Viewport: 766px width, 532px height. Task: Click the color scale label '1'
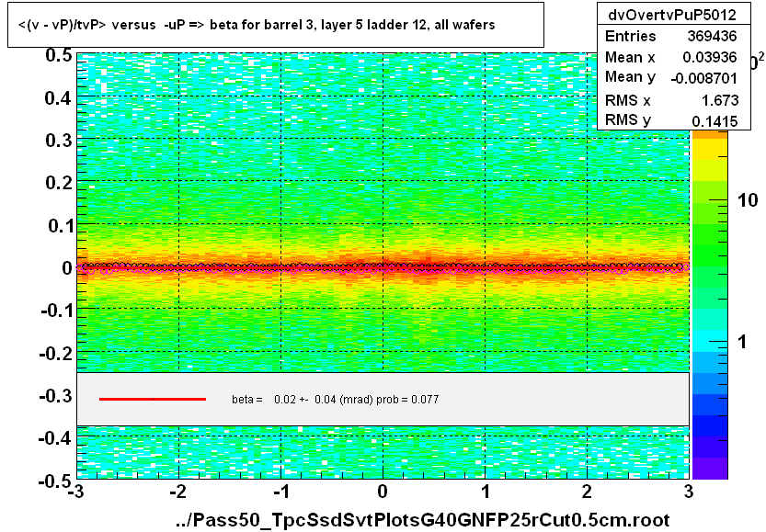(x=743, y=342)
